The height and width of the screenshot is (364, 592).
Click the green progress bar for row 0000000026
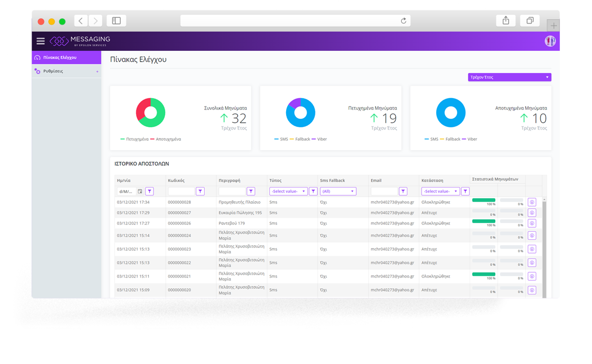point(483,221)
